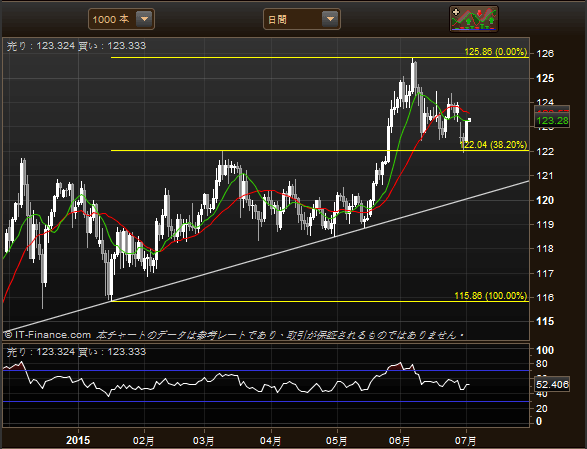The image size is (587, 449).
Task: Click the 2015 date axis label
Action: [78, 440]
